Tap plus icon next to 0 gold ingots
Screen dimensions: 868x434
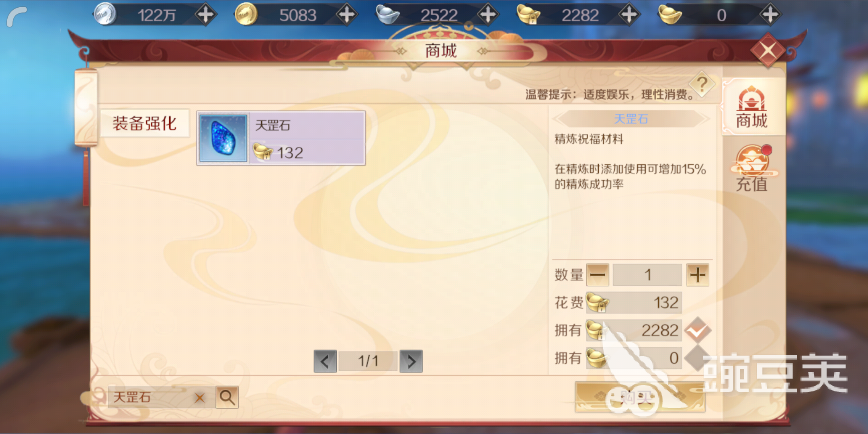click(x=770, y=15)
